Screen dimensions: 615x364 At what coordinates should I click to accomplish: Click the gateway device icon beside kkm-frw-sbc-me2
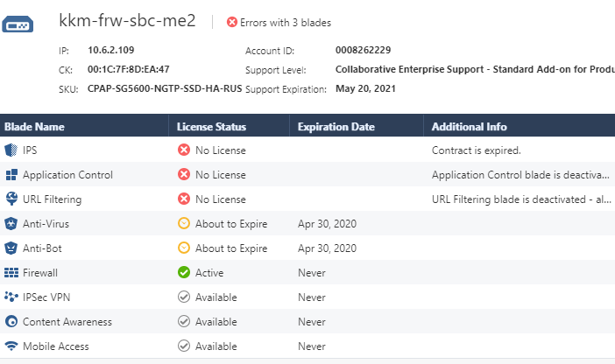click(x=18, y=24)
